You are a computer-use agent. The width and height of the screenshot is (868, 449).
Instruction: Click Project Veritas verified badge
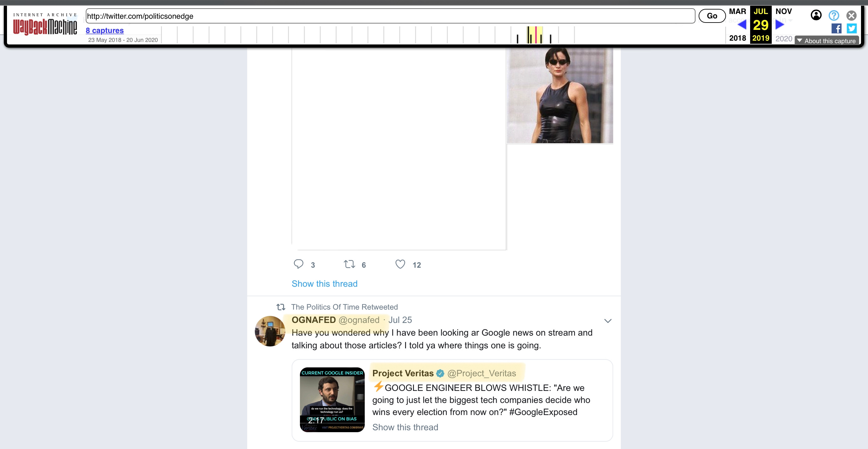point(440,373)
